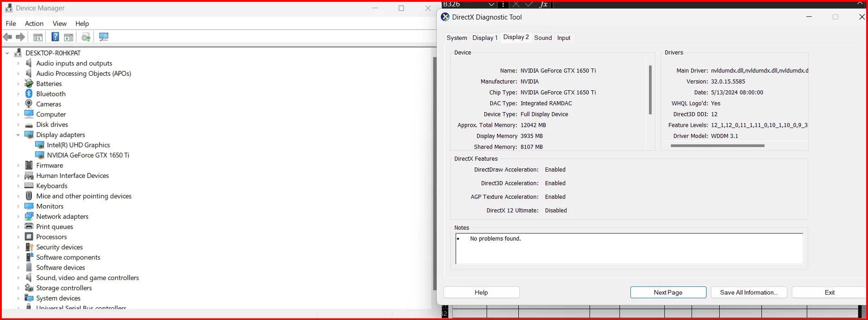868x320 pixels.
Task: Click the Drivers section horizontal scrollbar
Action: (x=717, y=146)
